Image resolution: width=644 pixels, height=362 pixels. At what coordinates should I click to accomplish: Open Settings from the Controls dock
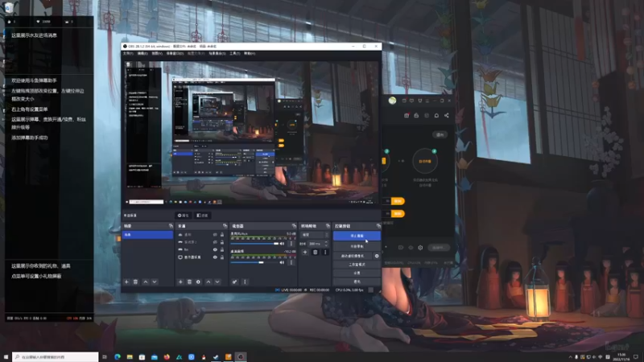coord(357,273)
